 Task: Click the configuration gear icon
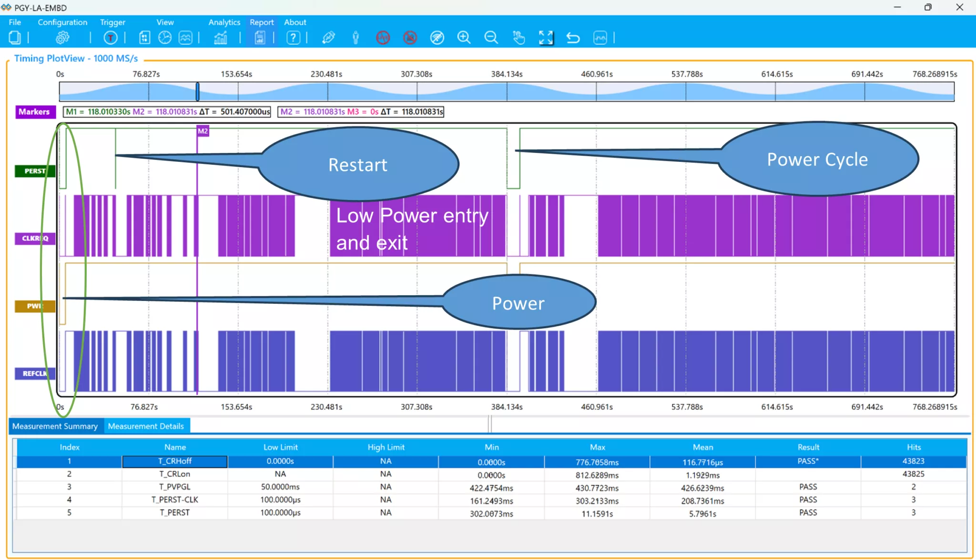(x=62, y=38)
